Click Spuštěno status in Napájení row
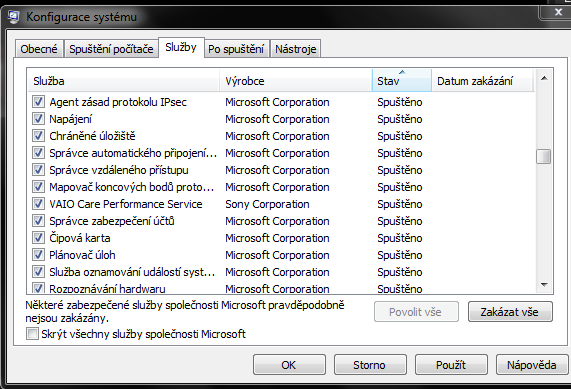Viewport: 571px width, 389px height. click(399, 119)
